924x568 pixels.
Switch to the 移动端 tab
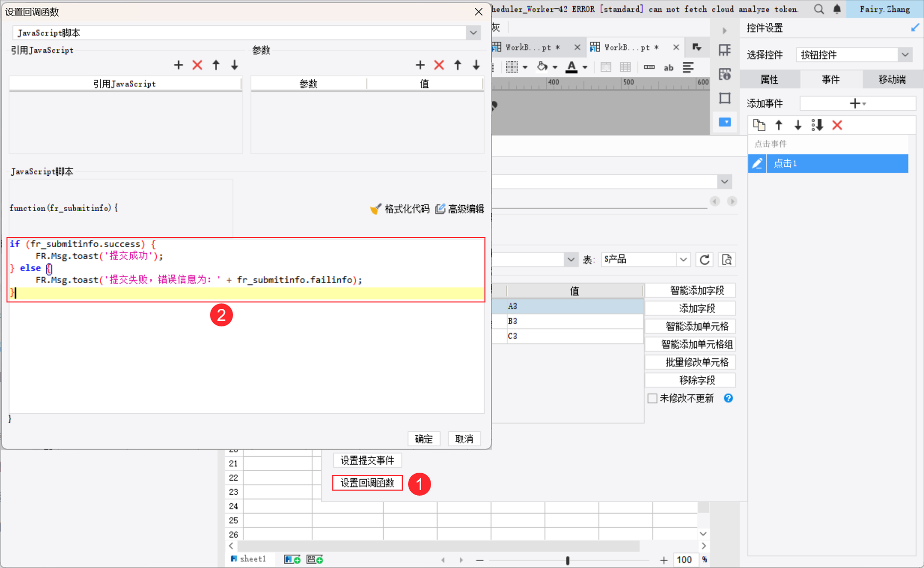point(892,79)
